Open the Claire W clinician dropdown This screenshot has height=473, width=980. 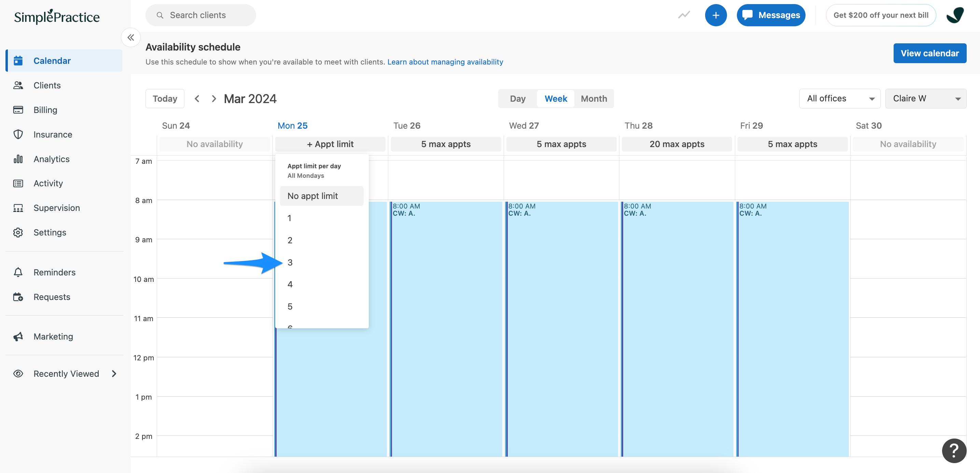point(926,99)
